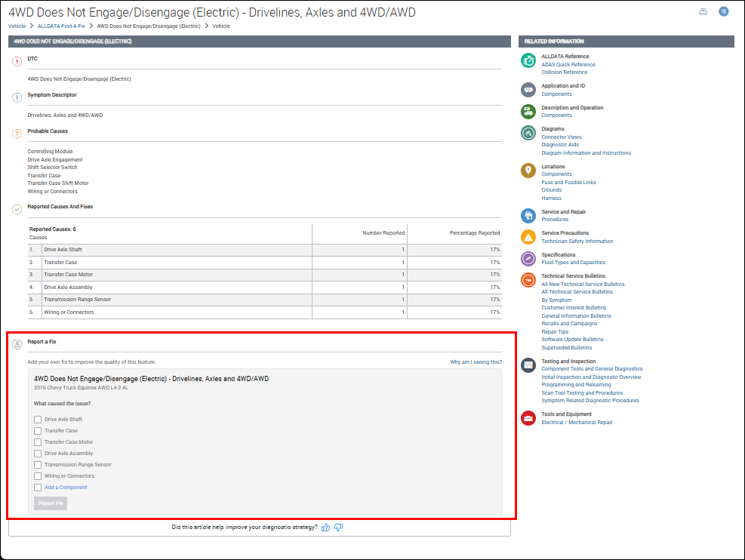
Task: Open Software Update Bulletins link
Action: [573, 340]
